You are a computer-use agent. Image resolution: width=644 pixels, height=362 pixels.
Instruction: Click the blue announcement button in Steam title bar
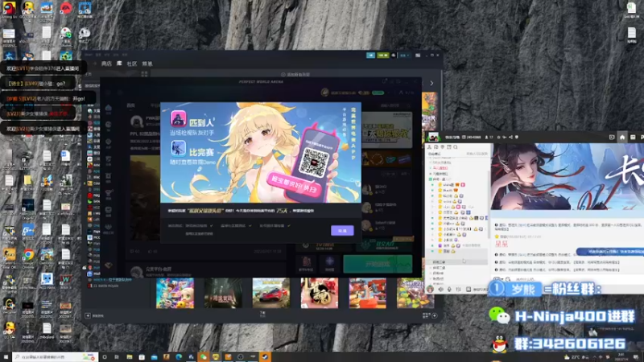(370, 55)
